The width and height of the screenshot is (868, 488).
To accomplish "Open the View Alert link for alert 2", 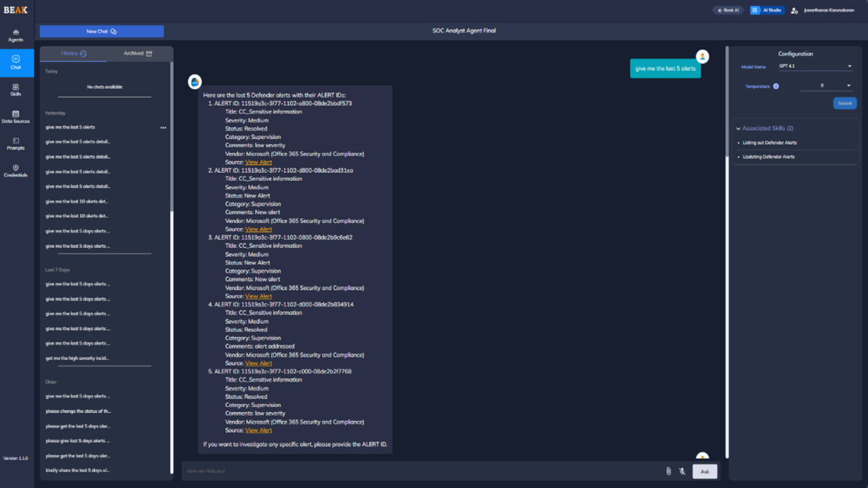I will tap(258, 229).
